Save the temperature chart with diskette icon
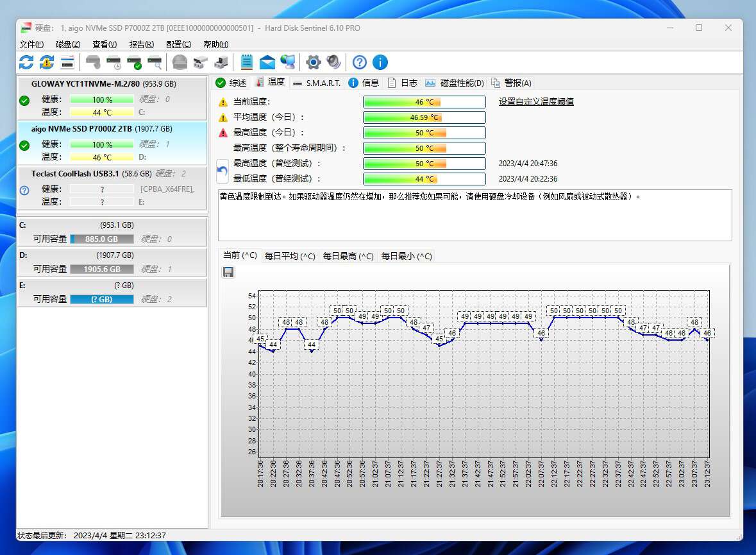 (x=228, y=272)
